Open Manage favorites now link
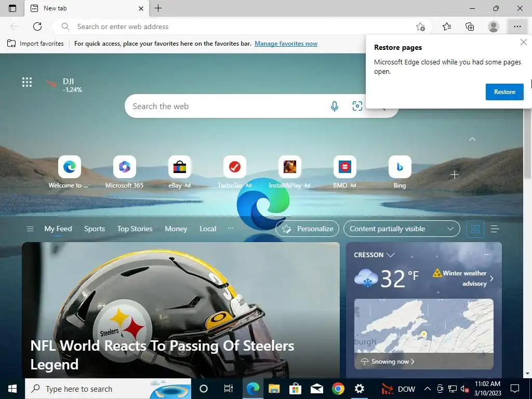Viewport: 532px width, 399px height. 286,44
